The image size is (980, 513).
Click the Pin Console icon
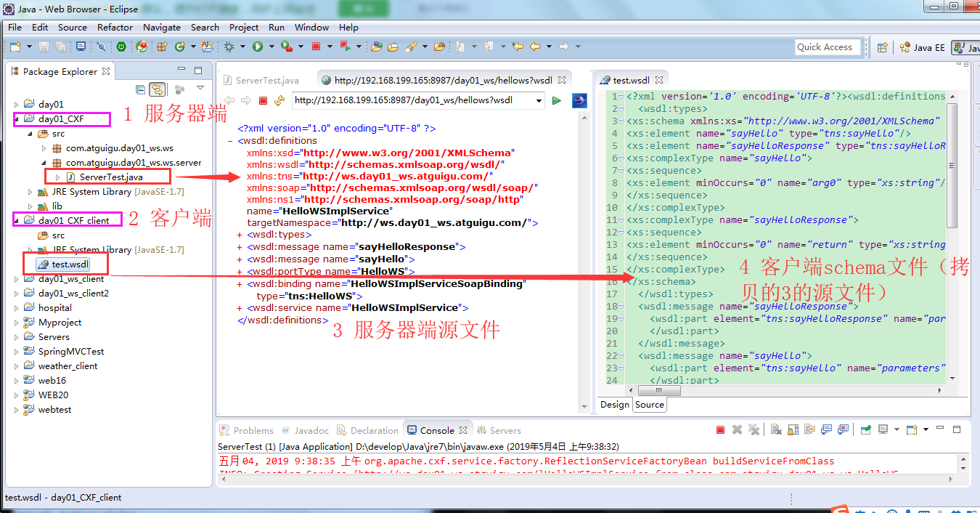(865, 430)
